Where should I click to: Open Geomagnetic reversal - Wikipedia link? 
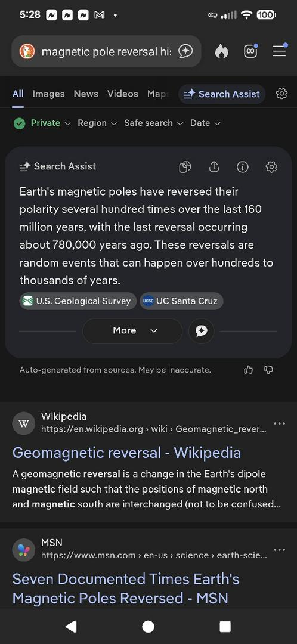(126, 453)
